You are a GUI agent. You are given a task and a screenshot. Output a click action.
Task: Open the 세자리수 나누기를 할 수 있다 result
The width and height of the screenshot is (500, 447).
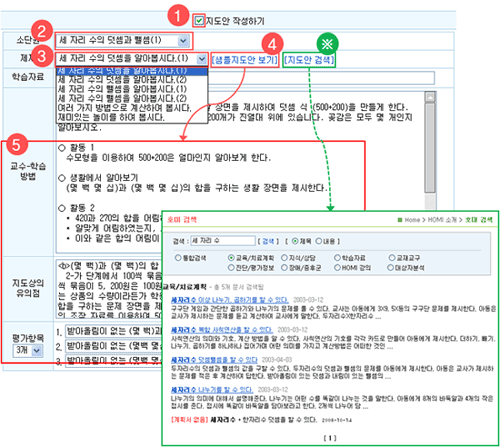tap(212, 390)
